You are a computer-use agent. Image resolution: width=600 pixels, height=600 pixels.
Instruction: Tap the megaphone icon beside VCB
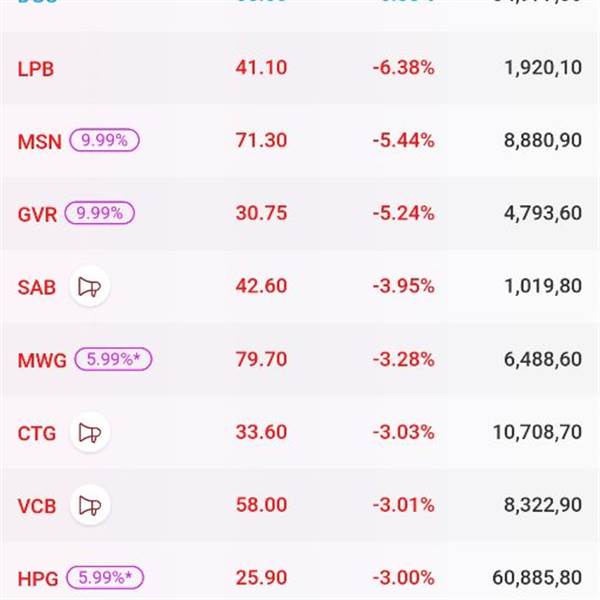(x=89, y=505)
